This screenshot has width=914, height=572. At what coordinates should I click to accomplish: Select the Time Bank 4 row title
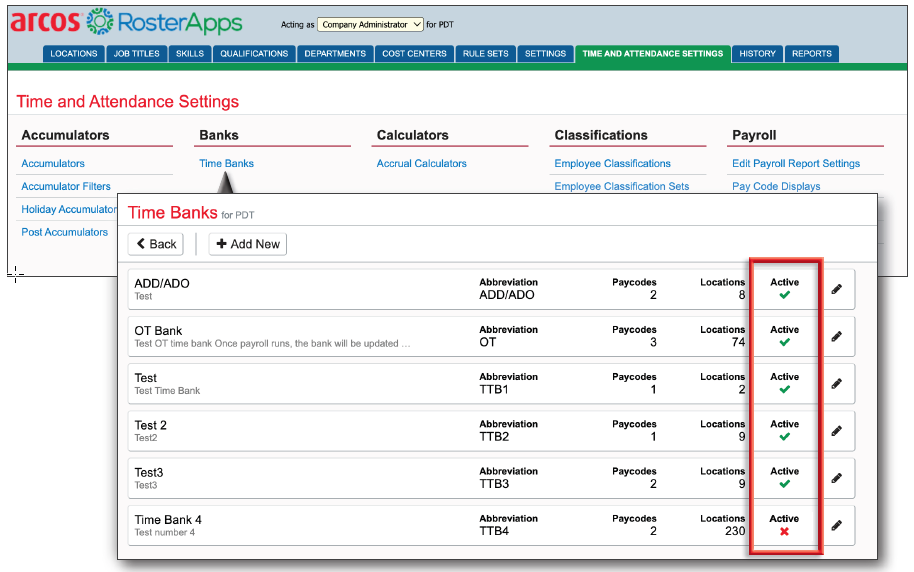tap(168, 520)
